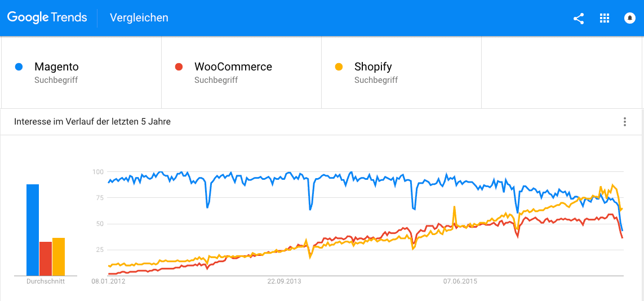Click the red WooCommerce color dot
This screenshot has height=301, width=644.
pyautogui.click(x=179, y=67)
